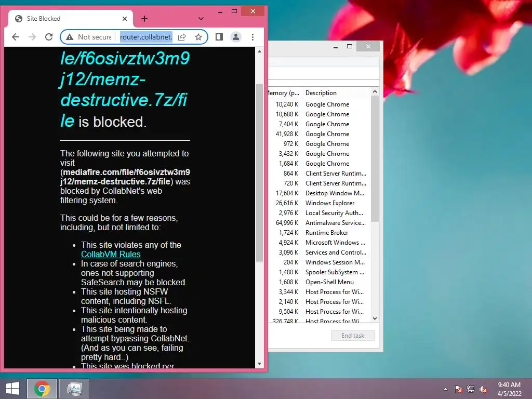Select Services and Controller row
Viewport: 532px width, 399px height.
tap(319, 252)
